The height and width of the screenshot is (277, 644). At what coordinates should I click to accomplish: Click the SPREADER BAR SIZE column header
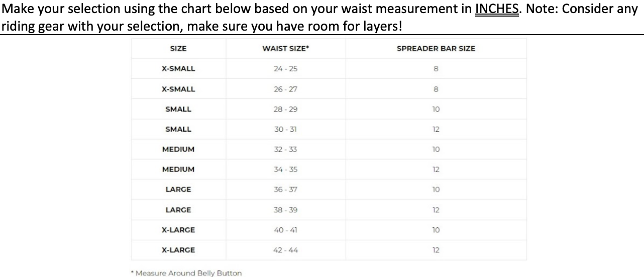pyautogui.click(x=436, y=49)
